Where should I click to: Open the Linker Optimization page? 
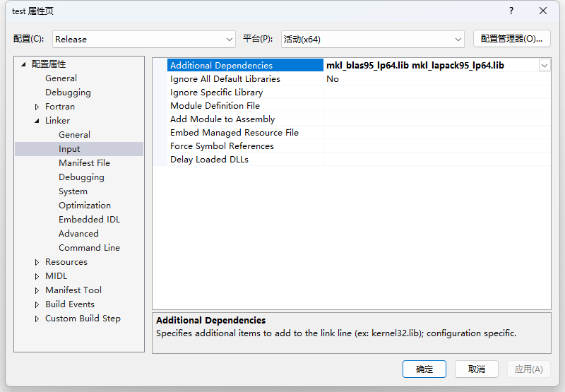pos(85,206)
